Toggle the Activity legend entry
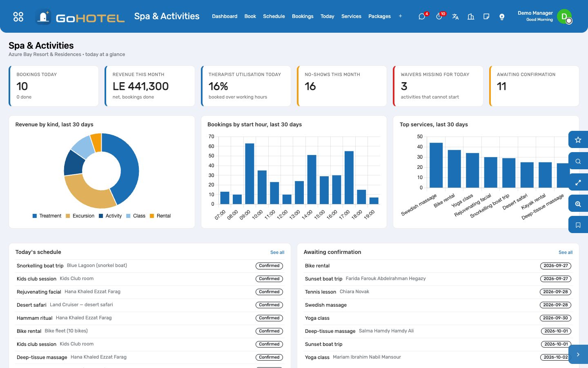 pos(110,216)
